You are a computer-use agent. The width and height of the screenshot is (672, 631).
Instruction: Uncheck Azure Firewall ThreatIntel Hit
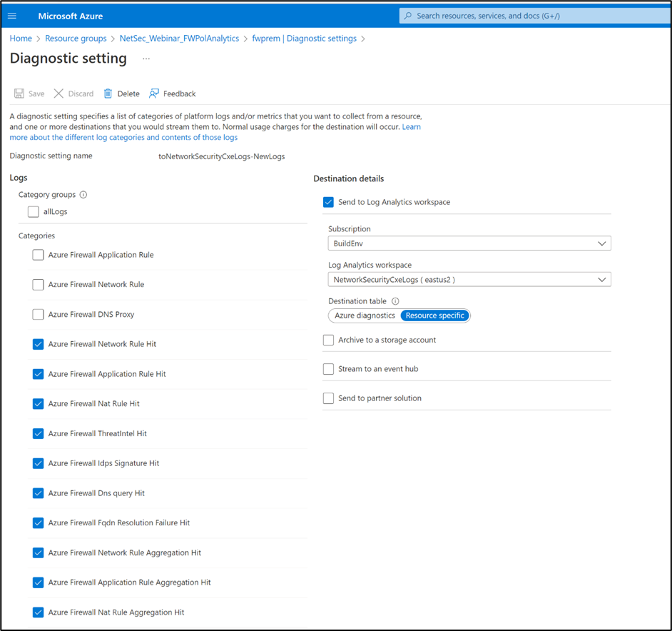pos(38,434)
